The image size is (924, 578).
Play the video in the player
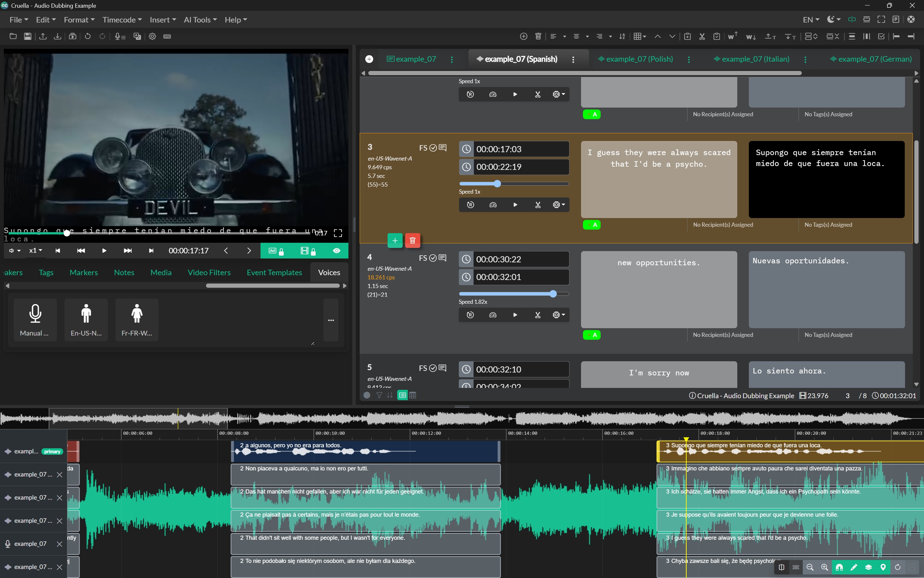point(104,251)
